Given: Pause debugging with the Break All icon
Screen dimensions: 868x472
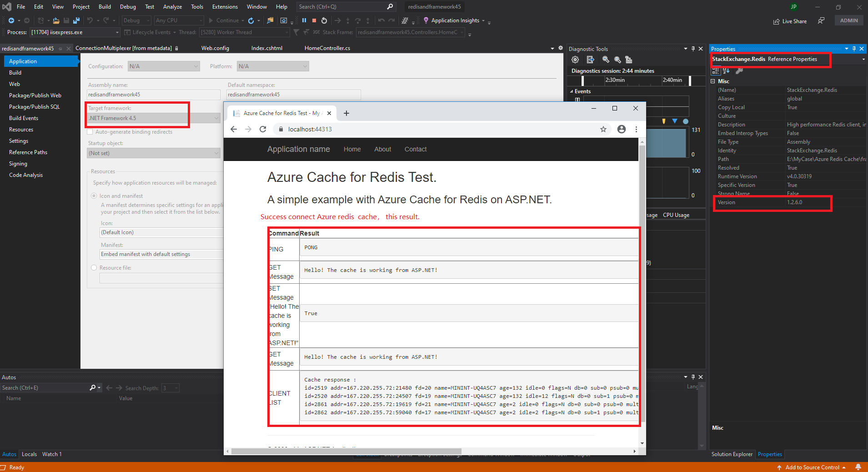Looking at the screenshot, I should [x=304, y=20].
